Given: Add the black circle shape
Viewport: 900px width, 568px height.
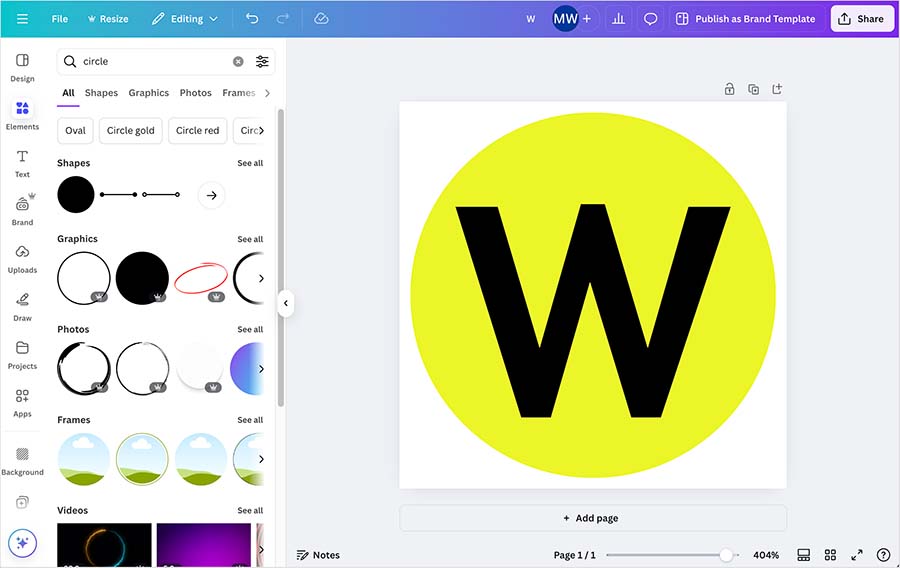Looking at the screenshot, I should (x=76, y=195).
